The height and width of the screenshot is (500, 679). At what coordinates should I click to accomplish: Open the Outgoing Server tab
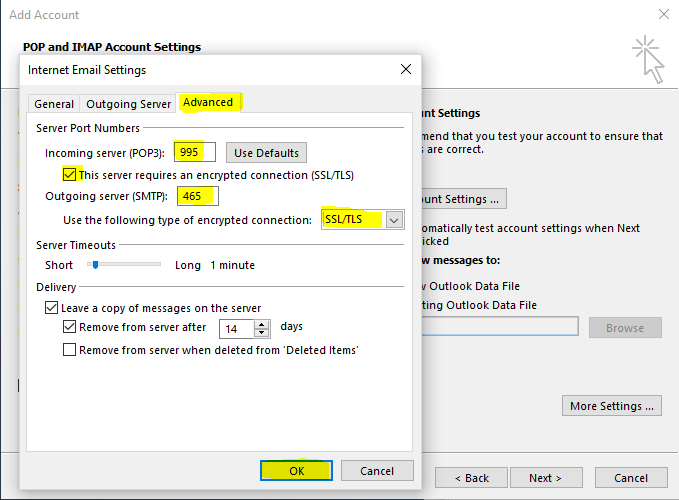point(128,104)
